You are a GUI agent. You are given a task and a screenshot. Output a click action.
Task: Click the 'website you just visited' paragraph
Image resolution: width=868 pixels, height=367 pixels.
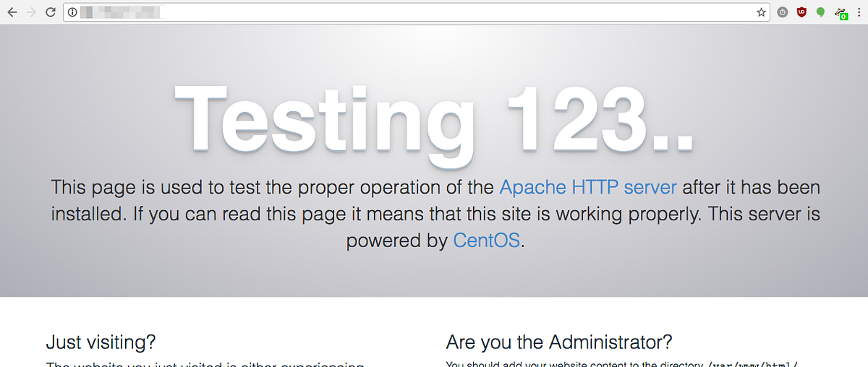tap(205, 364)
